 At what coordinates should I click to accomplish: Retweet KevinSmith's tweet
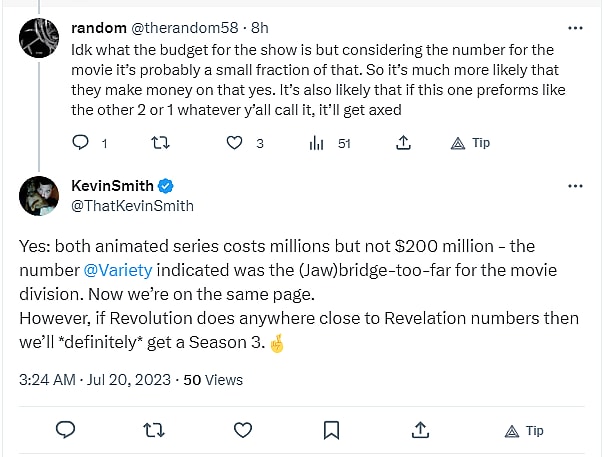154,430
